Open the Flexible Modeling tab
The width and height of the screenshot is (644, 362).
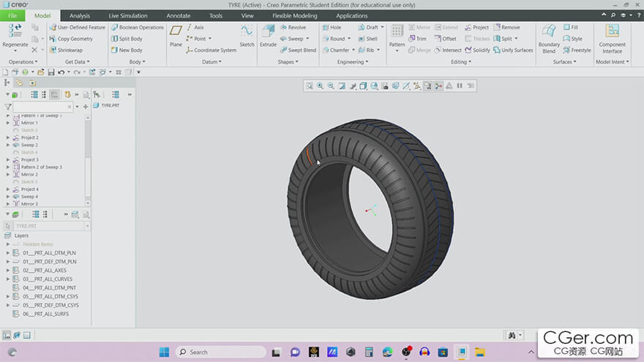click(294, 15)
